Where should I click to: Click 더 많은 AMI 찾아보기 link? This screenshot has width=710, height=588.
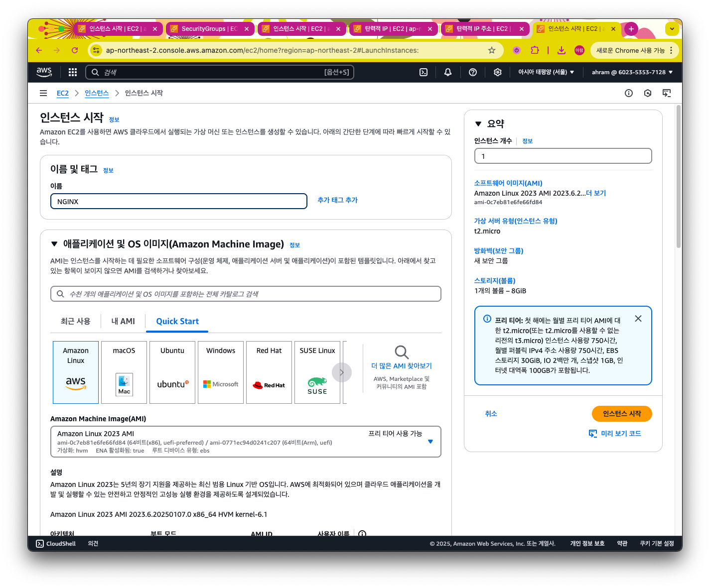point(402,366)
